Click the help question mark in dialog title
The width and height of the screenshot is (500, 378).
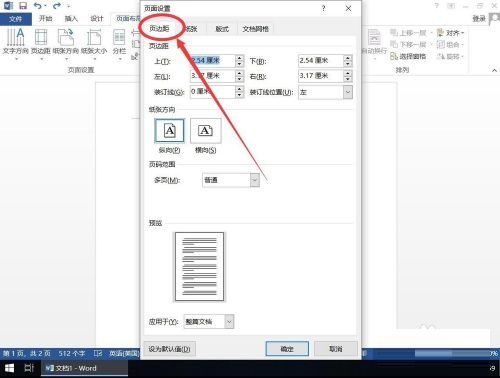[x=323, y=8]
